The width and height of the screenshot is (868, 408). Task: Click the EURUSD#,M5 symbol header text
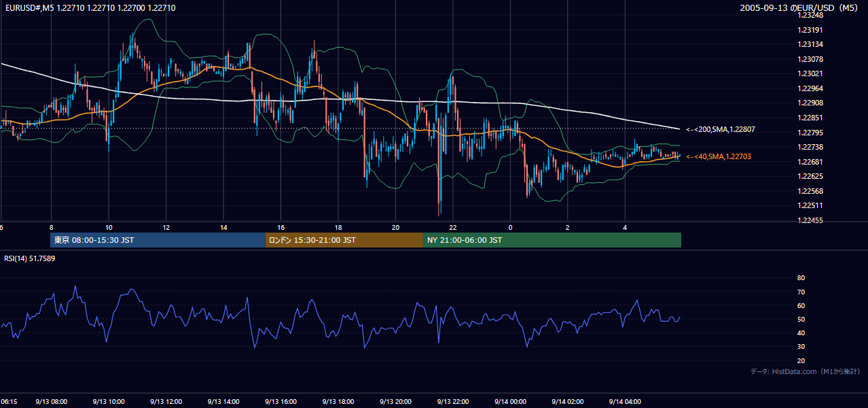[90, 7]
